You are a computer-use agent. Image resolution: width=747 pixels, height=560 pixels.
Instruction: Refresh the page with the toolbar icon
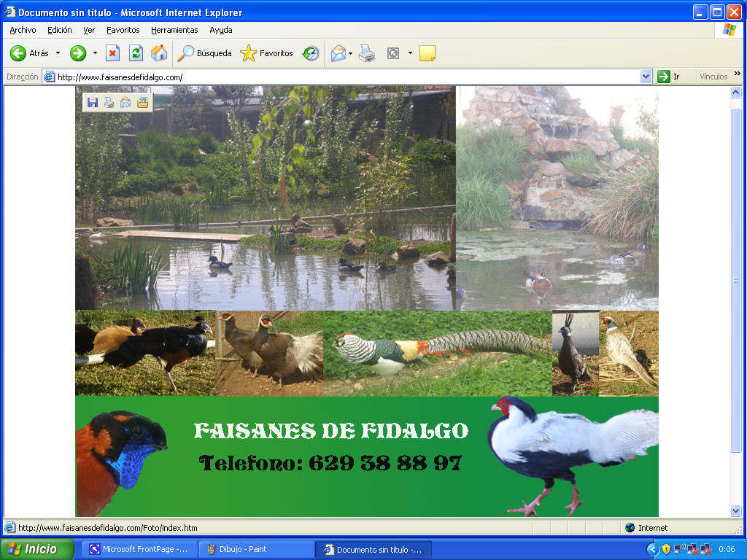point(136,53)
